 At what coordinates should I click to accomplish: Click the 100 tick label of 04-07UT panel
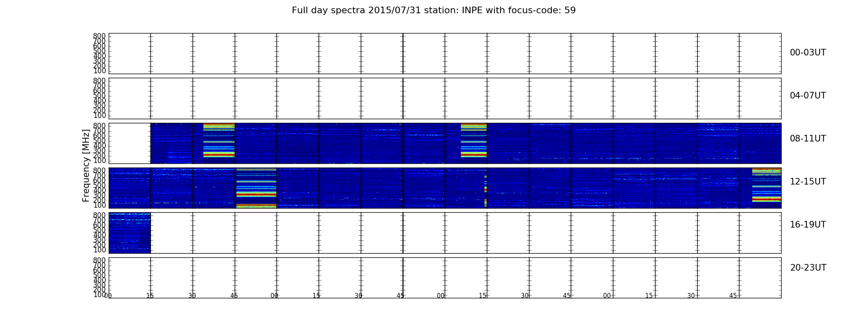[x=100, y=115]
